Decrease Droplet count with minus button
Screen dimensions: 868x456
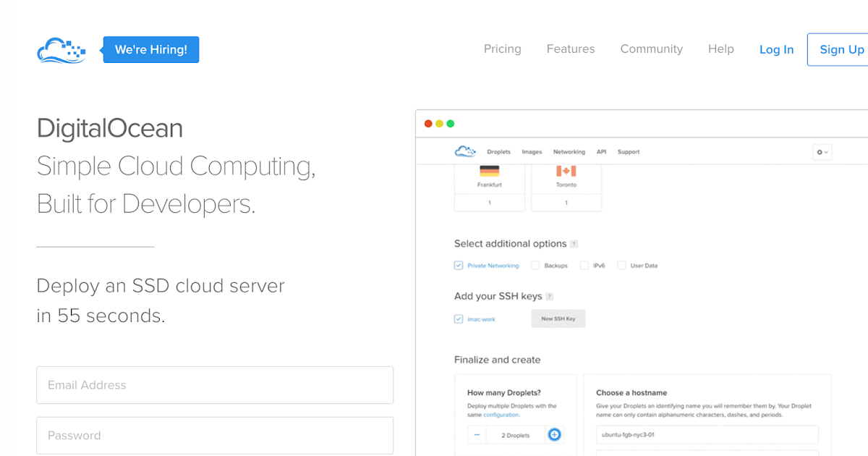pos(477,435)
